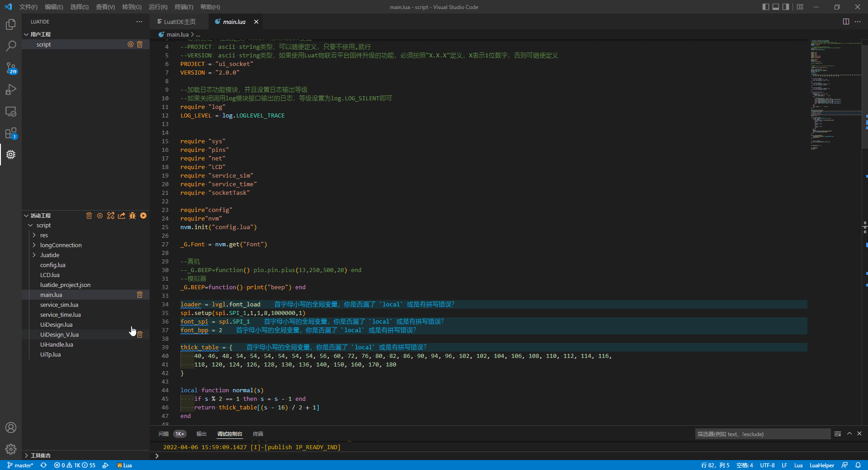Close the main.lua editor tab

pyautogui.click(x=256, y=22)
